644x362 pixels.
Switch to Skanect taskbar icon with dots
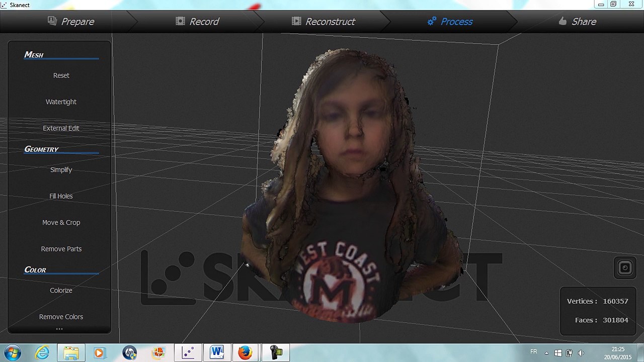pyautogui.click(x=188, y=353)
